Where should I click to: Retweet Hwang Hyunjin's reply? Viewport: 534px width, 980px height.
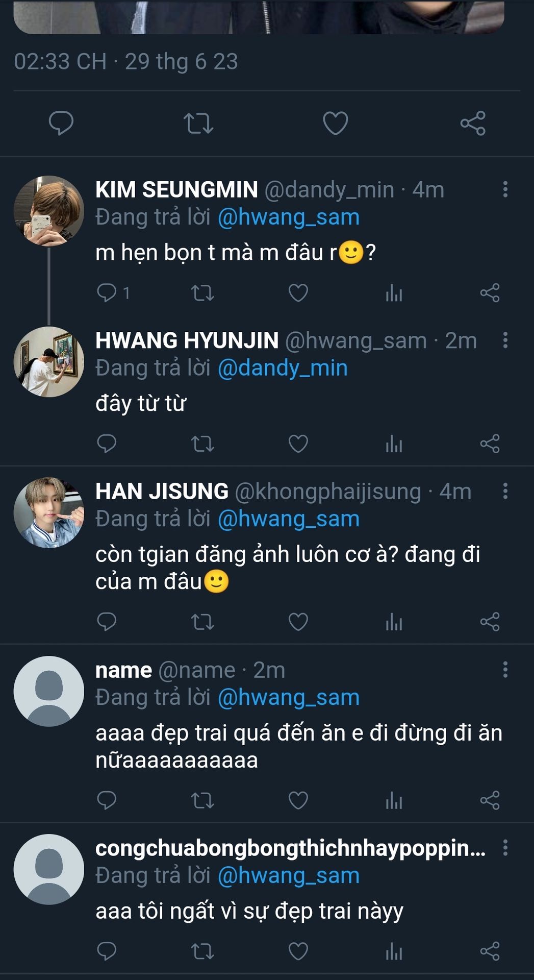[202, 444]
